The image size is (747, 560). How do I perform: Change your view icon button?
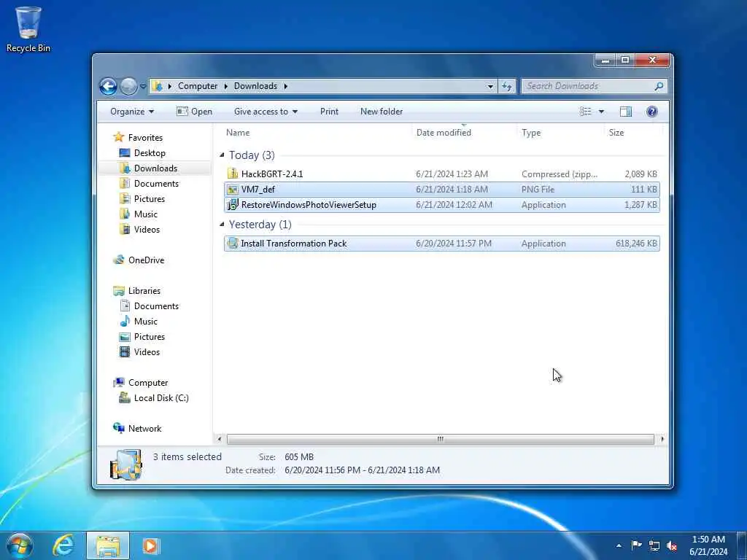click(x=586, y=112)
